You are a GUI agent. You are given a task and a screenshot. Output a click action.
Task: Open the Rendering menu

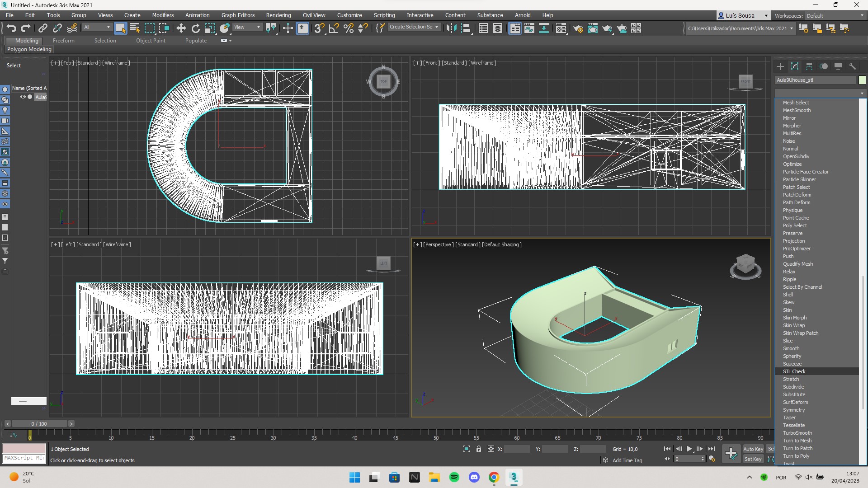tap(278, 15)
